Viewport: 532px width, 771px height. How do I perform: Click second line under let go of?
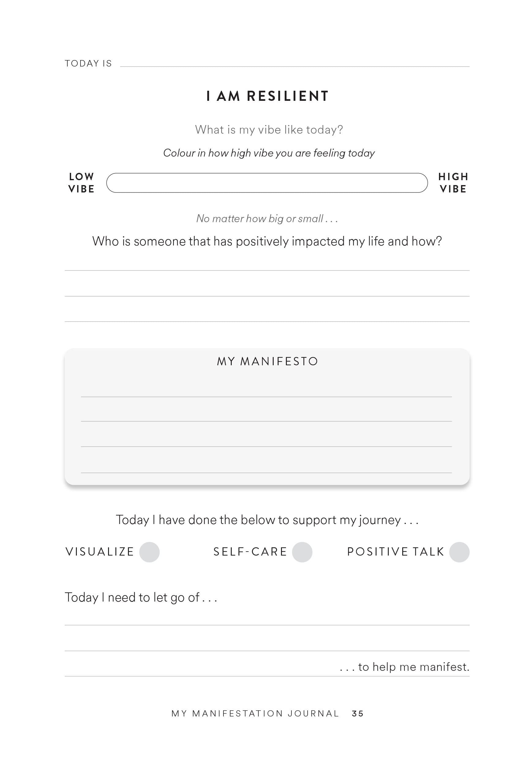267,644
